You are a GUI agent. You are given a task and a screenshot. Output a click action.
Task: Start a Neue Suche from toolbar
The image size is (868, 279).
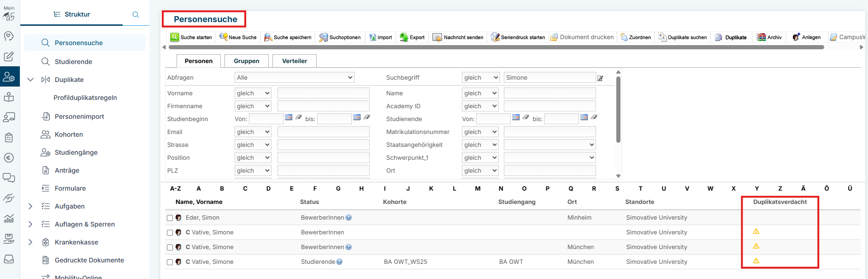coord(224,37)
